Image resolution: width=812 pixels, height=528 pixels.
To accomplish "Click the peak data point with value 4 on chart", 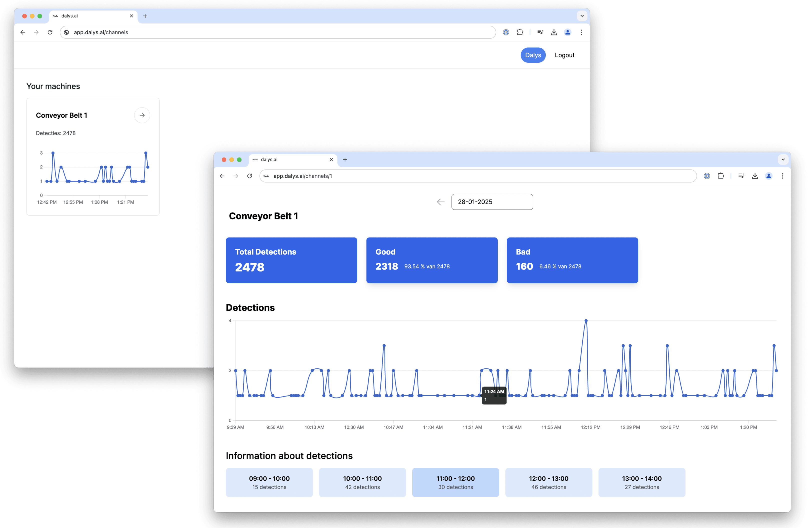I will [x=586, y=320].
